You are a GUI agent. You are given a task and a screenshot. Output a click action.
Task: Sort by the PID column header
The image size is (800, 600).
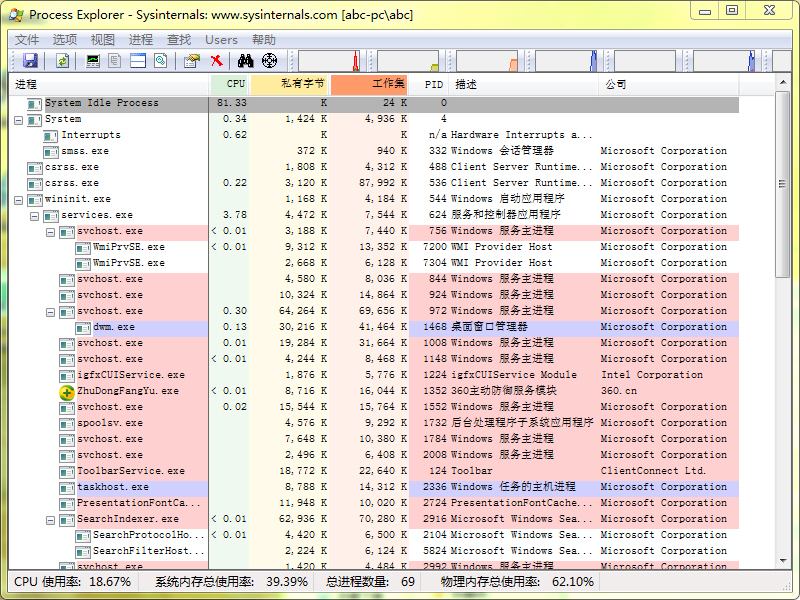(429, 84)
